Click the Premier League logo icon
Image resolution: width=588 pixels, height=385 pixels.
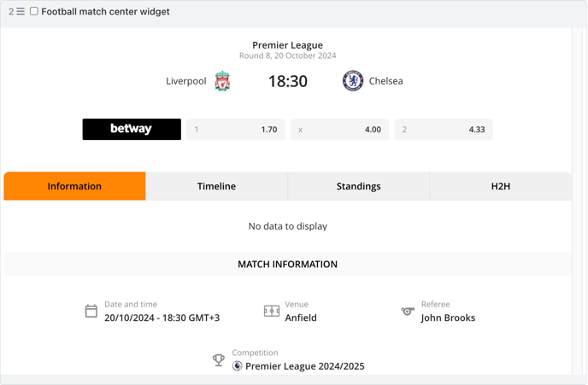(237, 366)
